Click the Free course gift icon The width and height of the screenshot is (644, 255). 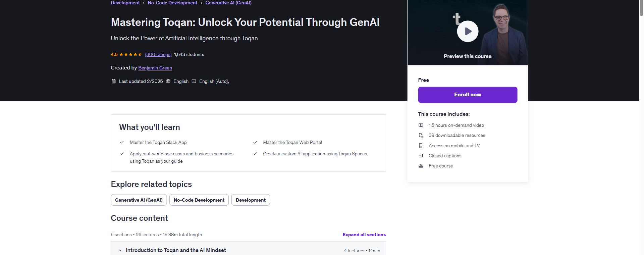(421, 166)
